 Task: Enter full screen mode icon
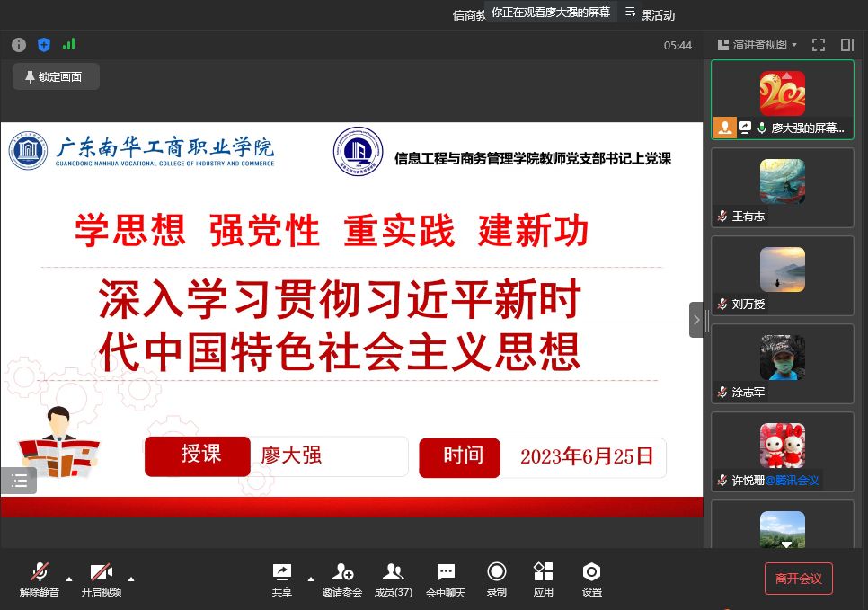818,44
